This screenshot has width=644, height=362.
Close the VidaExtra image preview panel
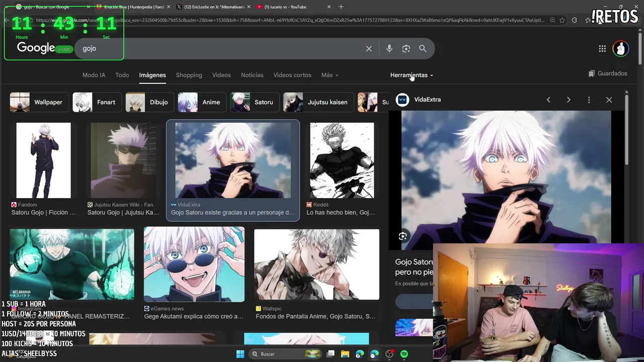pyautogui.click(x=609, y=100)
